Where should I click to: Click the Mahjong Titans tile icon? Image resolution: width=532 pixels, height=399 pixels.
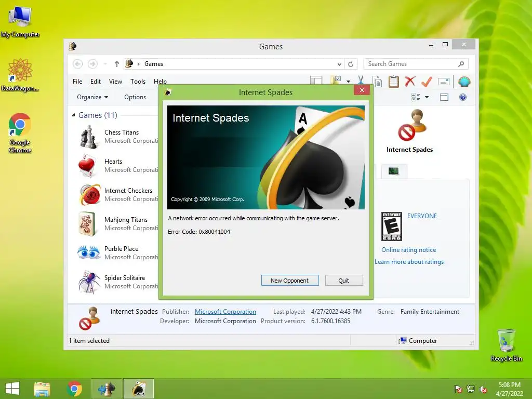(x=87, y=224)
